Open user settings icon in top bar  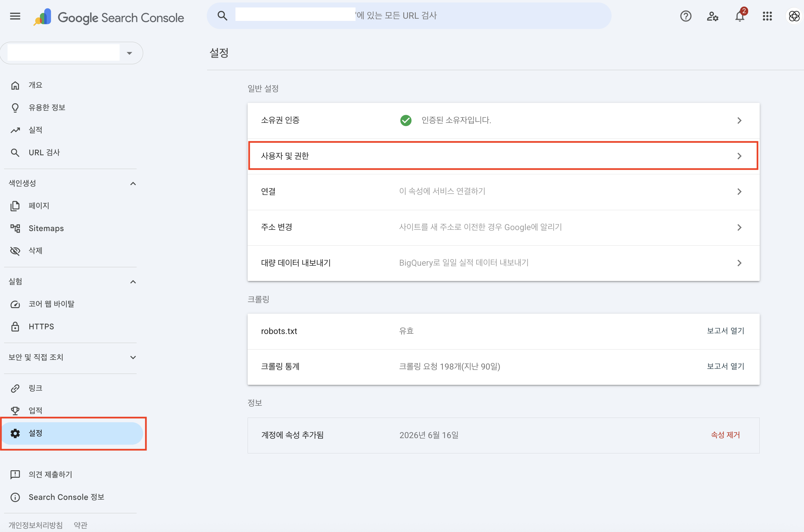pyautogui.click(x=712, y=16)
